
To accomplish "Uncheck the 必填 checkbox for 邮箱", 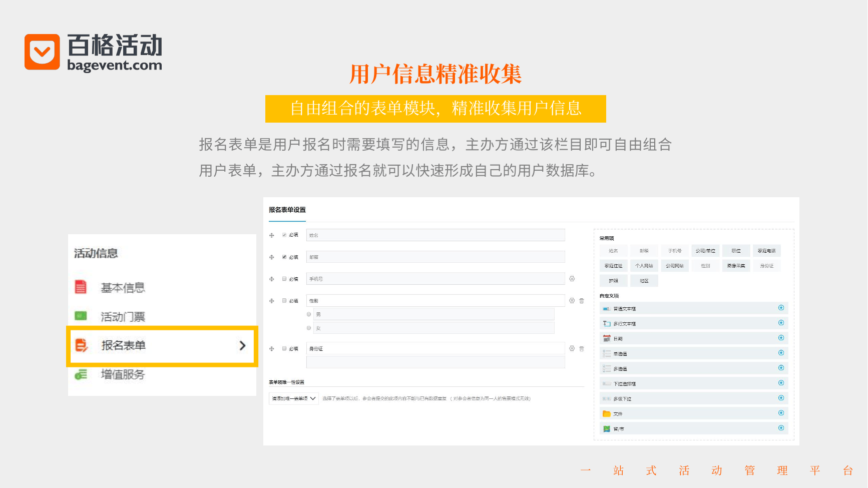I will (284, 257).
